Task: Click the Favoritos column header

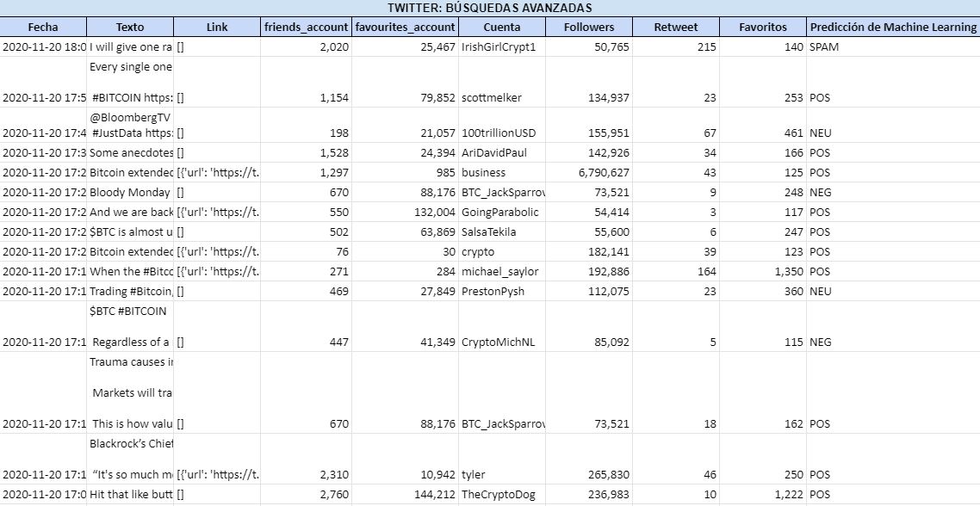Action: (763, 28)
